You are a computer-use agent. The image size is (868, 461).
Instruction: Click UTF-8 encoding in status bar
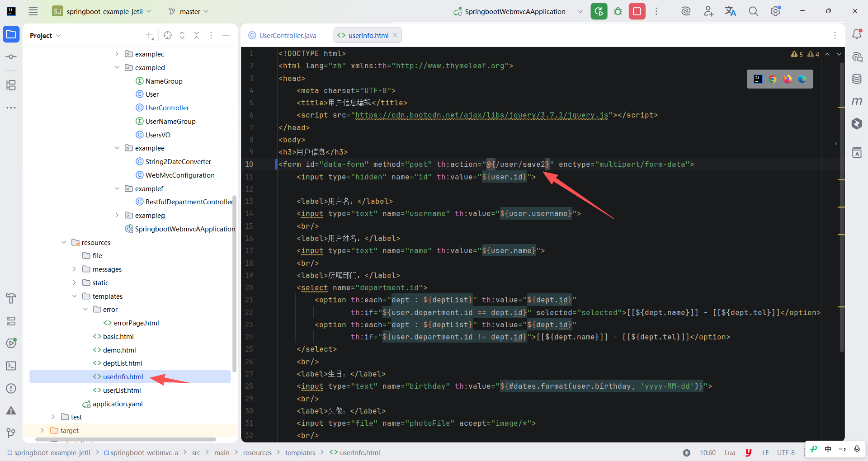[786, 452]
